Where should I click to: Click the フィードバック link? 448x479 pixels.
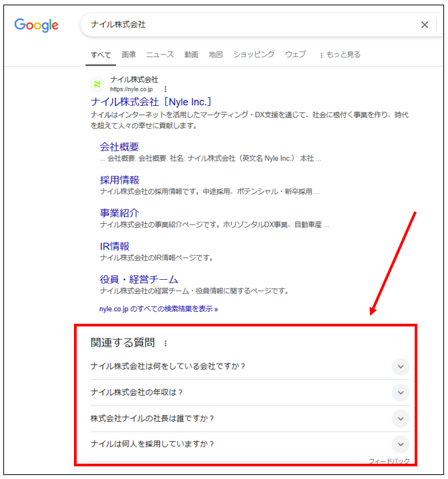(x=389, y=460)
